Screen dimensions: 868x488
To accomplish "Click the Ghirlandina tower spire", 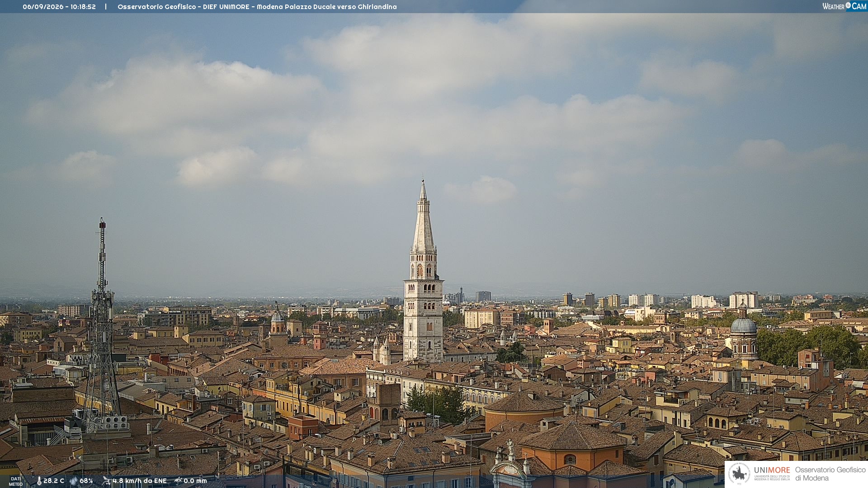I will click(x=423, y=216).
